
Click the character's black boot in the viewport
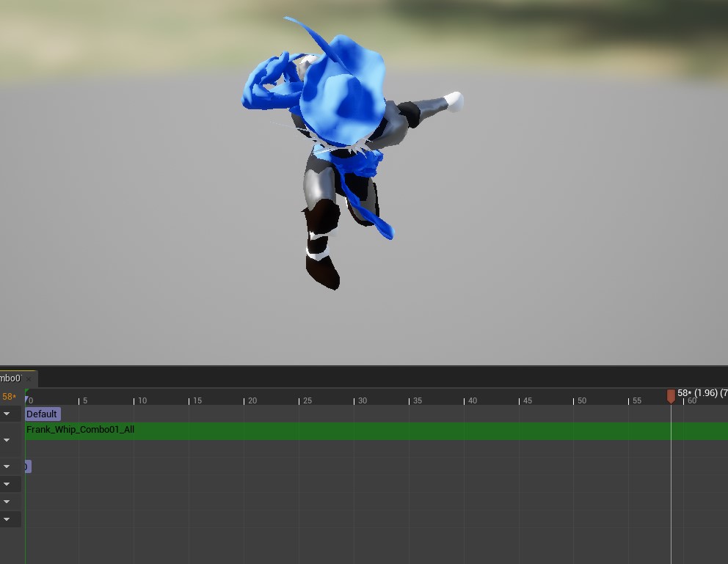click(x=324, y=271)
